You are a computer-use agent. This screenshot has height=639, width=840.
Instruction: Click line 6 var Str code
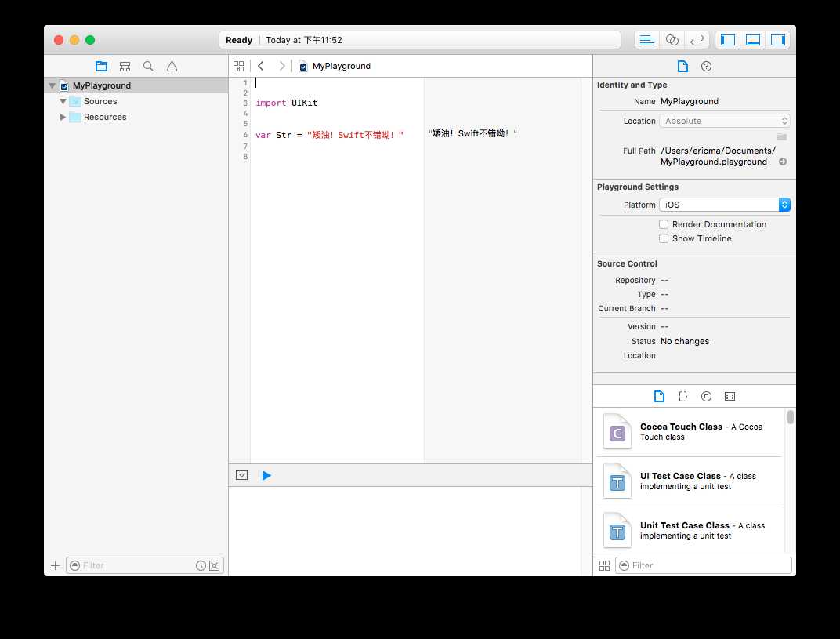pos(329,135)
